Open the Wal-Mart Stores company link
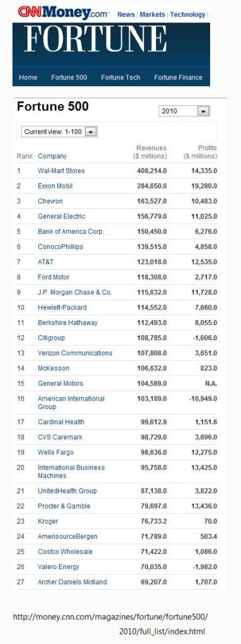Screen dimensions: 241x644 click(x=61, y=170)
